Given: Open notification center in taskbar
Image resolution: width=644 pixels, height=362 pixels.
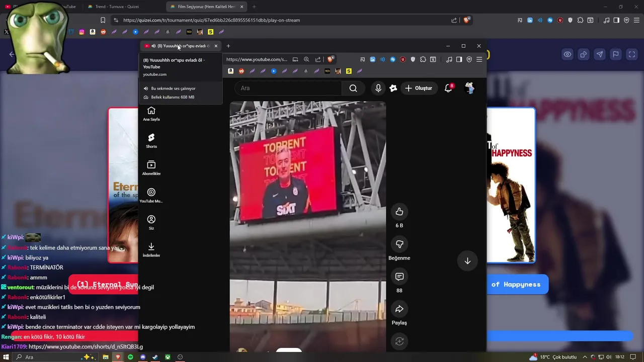Looking at the screenshot, I should (633, 357).
